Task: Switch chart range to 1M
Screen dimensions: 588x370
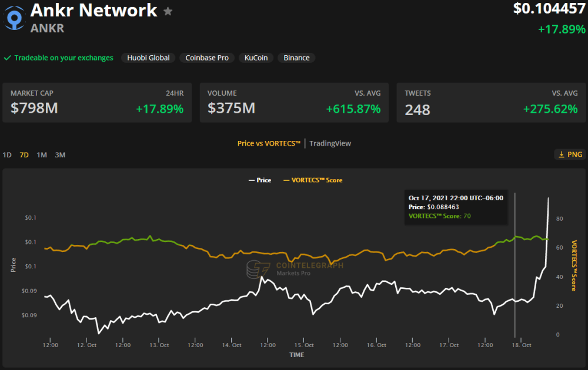Action: click(42, 154)
